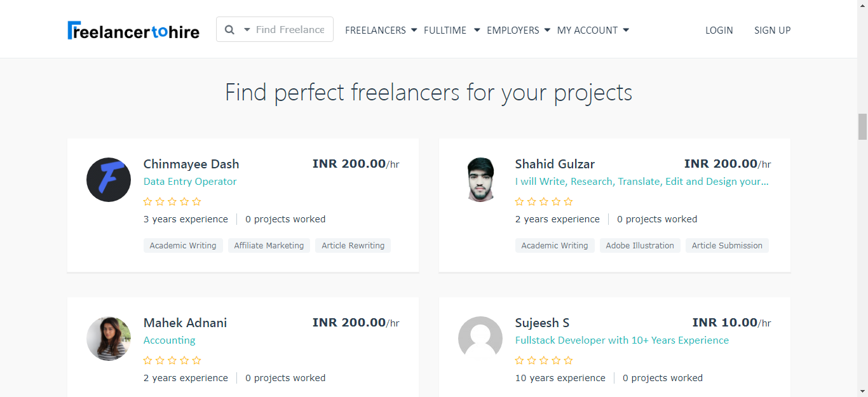Click the first rating star for Chinmayee Dash
The image size is (868, 397).
click(x=147, y=202)
